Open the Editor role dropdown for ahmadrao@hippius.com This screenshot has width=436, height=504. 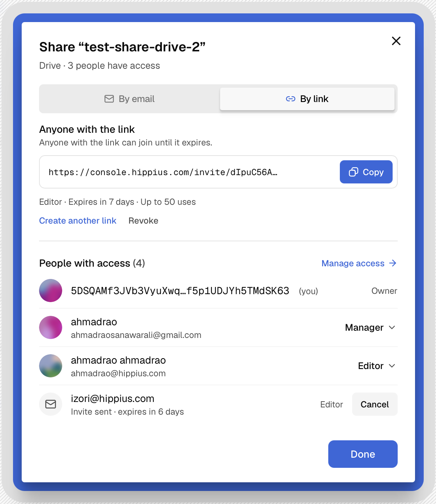[377, 366]
